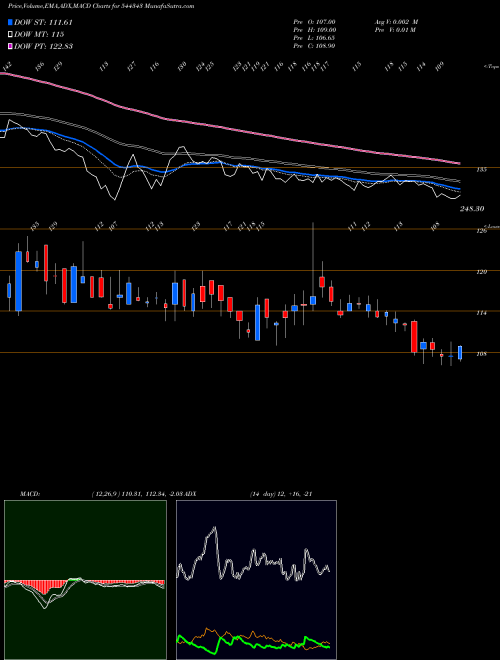Screen dimensions: 500x660
Task: Click the last blue candlestick near 108
Action: [x=460, y=353]
